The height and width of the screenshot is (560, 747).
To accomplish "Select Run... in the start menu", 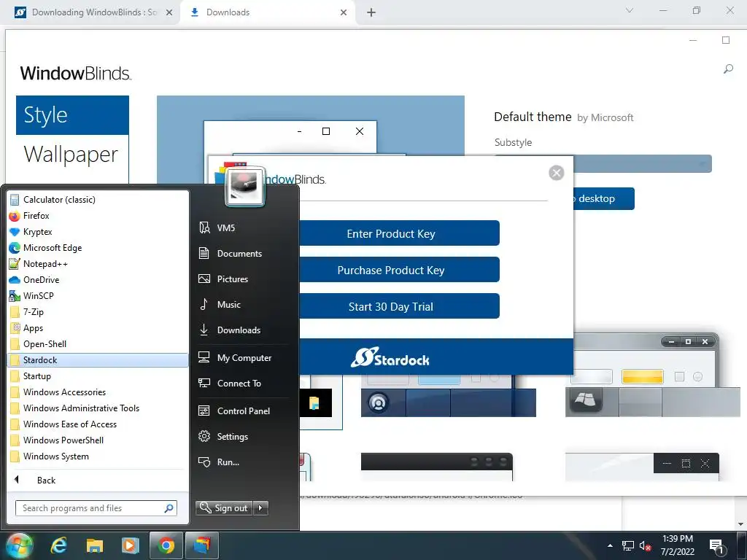I will point(244,462).
